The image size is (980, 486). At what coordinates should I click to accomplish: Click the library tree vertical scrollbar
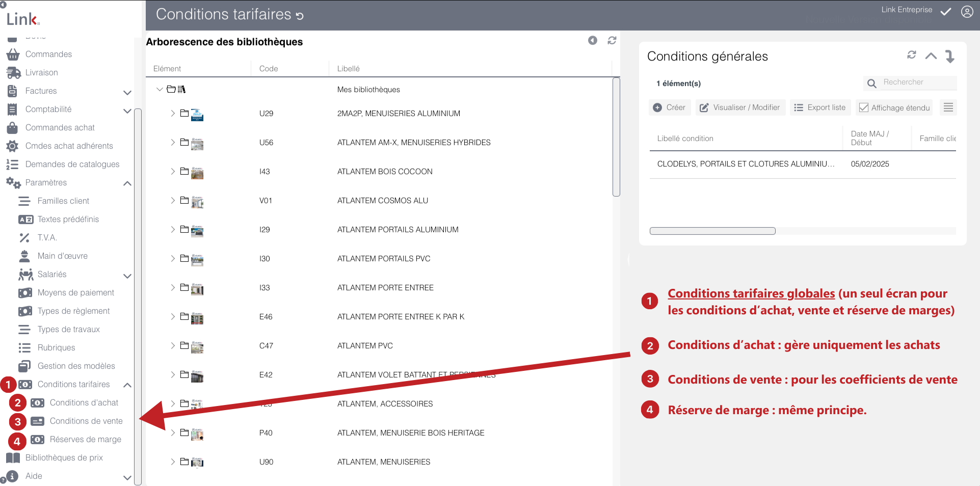pos(616,137)
